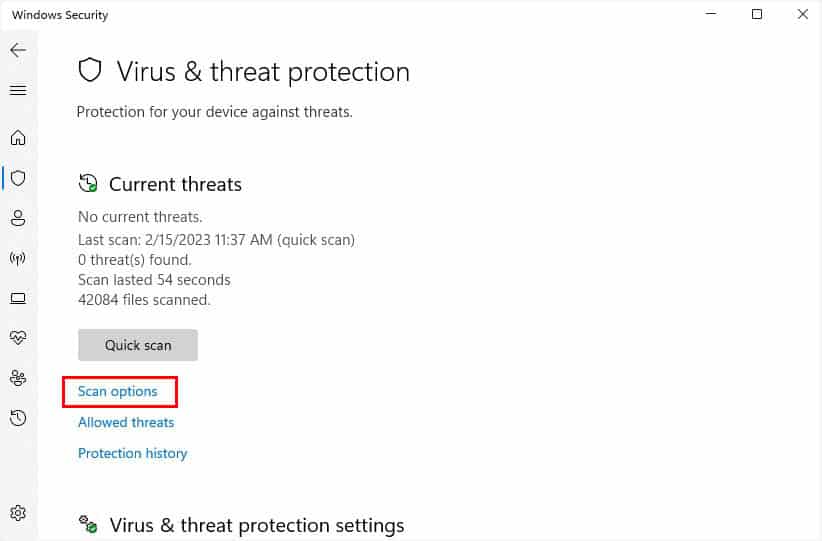Viewport: 822px width, 541px height.
Task: Click the page title shield icon
Action: pos(90,70)
